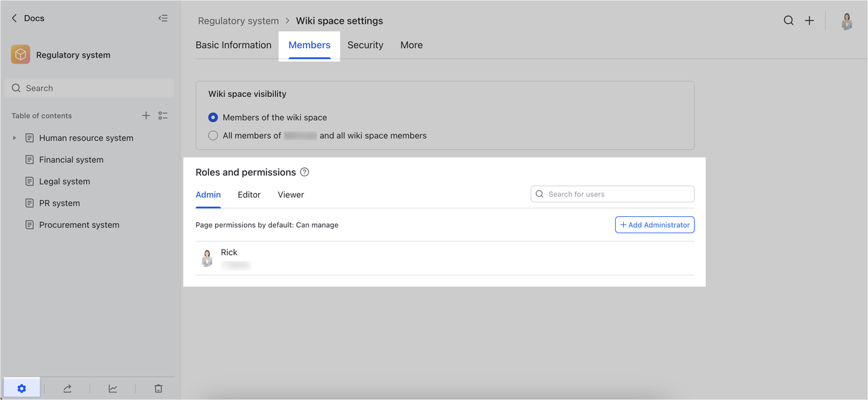Open the Basic Information tab

(233, 45)
